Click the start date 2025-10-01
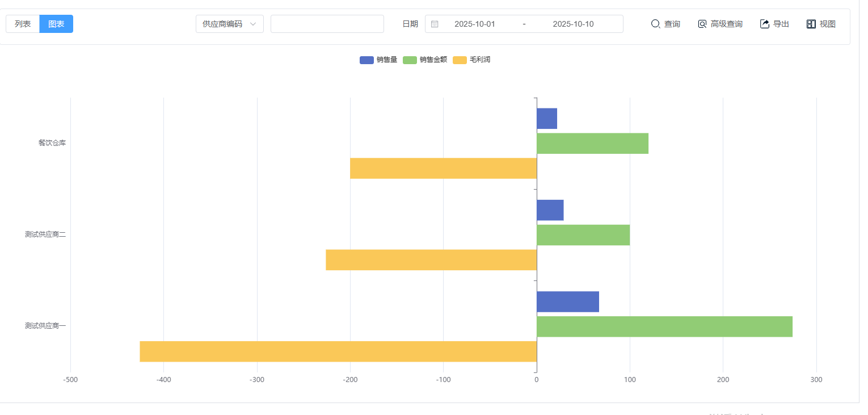Image resolution: width=868 pixels, height=415 pixels. 475,24
